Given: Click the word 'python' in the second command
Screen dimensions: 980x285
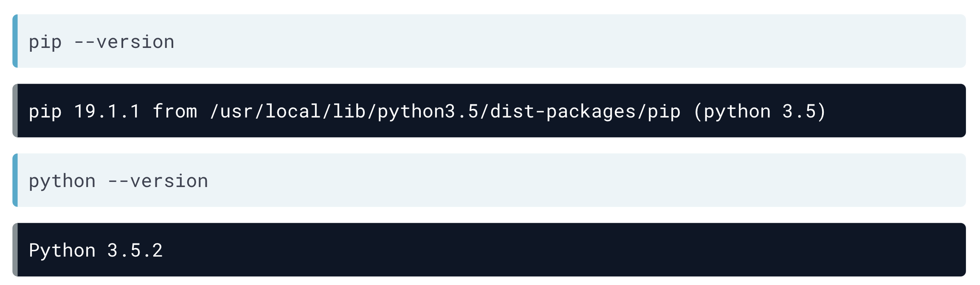Looking at the screenshot, I should [x=62, y=182].
